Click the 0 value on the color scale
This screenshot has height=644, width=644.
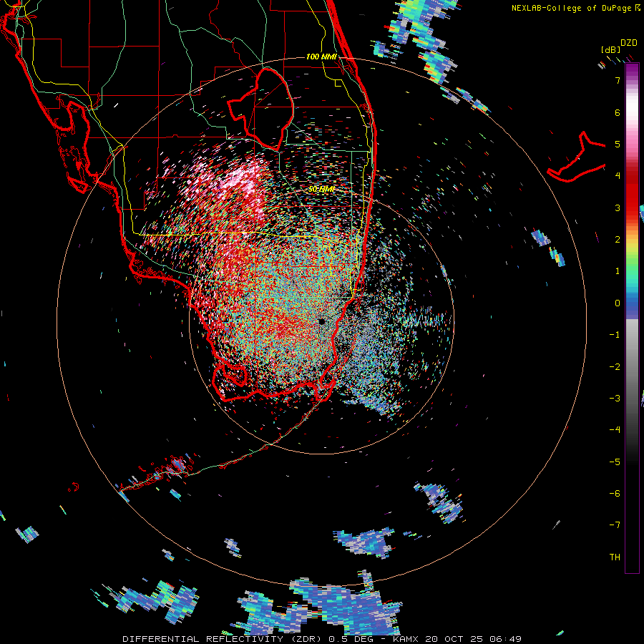click(618, 303)
